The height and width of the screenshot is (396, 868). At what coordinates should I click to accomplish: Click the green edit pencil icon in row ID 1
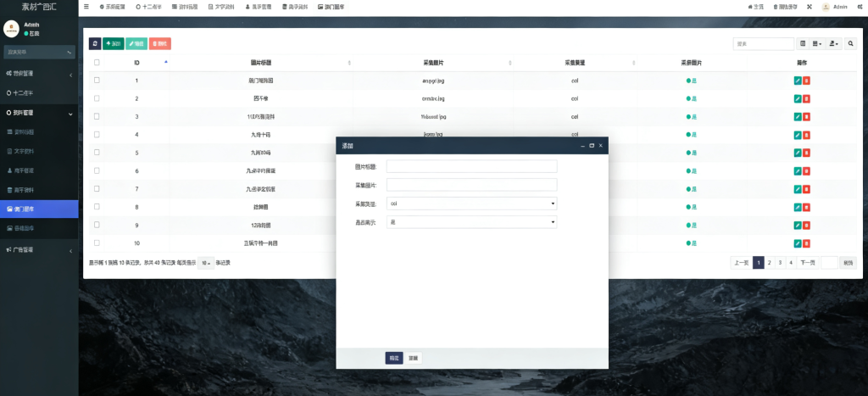point(797,81)
